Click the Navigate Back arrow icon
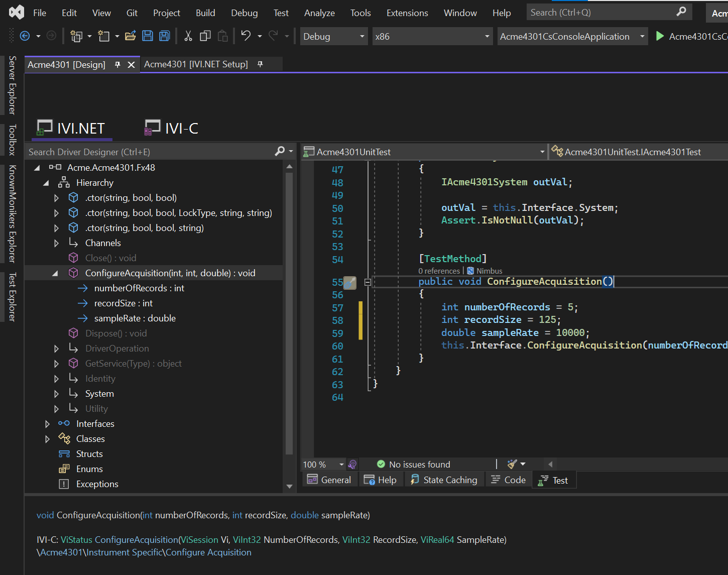Image resolution: width=728 pixels, height=575 pixels. (25, 36)
